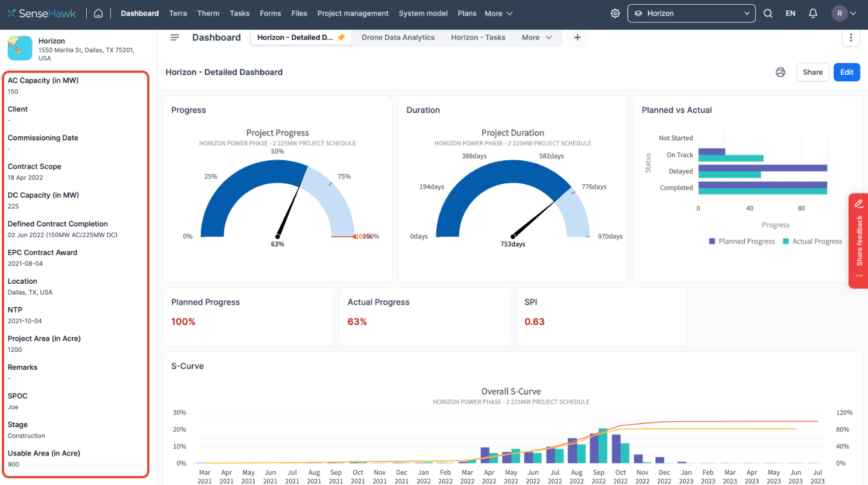Toggle the hamburger sidebar menu icon
The image size is (868, 485).
[175, 37]
